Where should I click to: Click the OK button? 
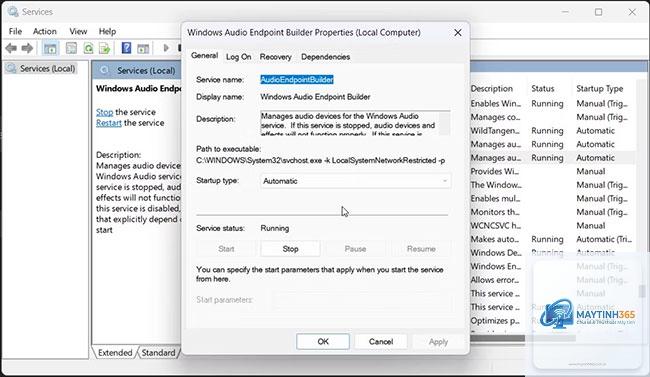coord(323,342)
